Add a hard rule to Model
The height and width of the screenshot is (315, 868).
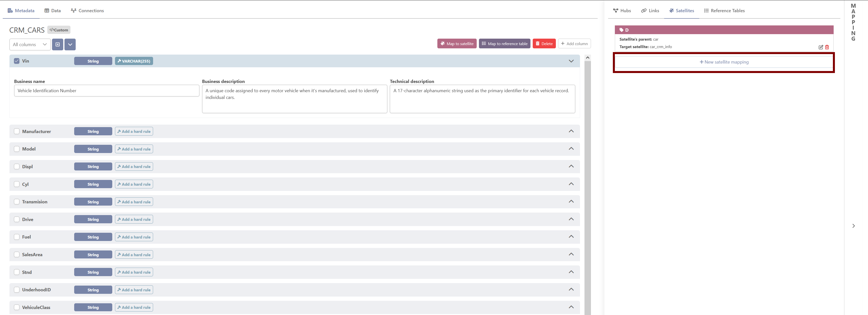point(134,149)
